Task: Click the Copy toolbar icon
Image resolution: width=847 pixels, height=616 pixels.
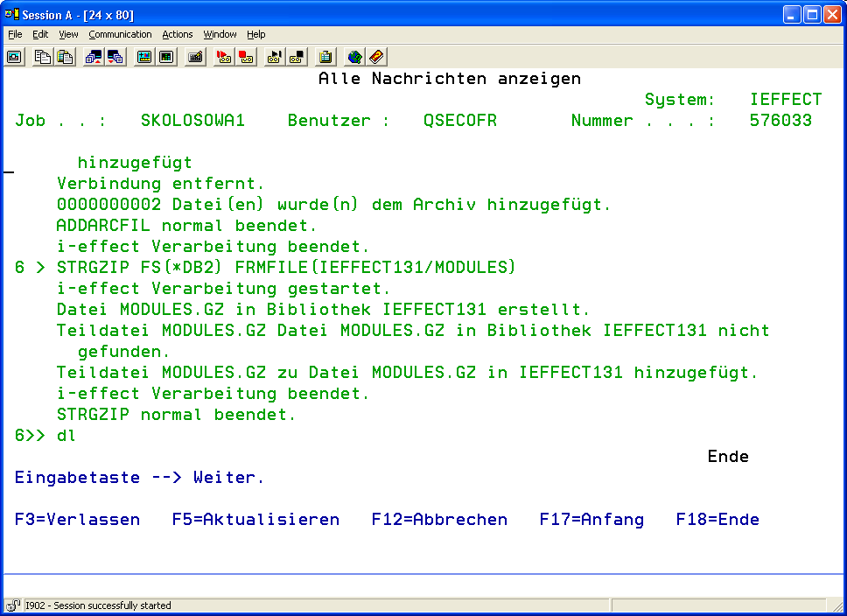Action: (x=42, y=57)
